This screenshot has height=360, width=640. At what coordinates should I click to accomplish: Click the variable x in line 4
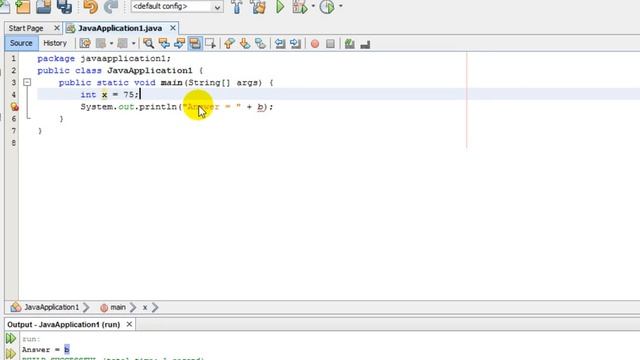click(104, 95)
